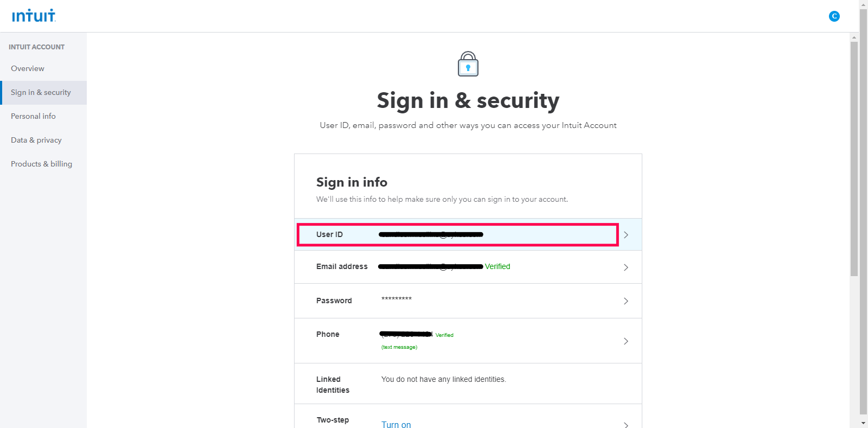868x428 pixels.
Task: Expand the User ID row chevron
Action: 626,235
